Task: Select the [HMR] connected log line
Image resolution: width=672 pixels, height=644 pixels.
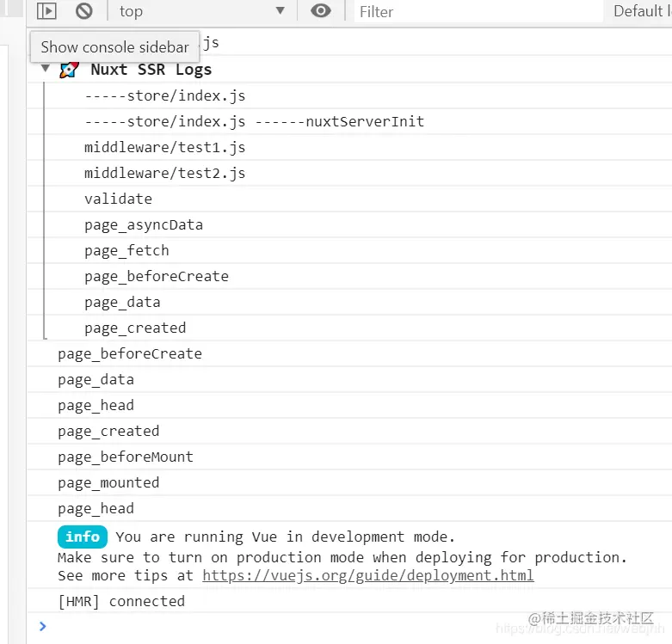Action: coord(121,601)
